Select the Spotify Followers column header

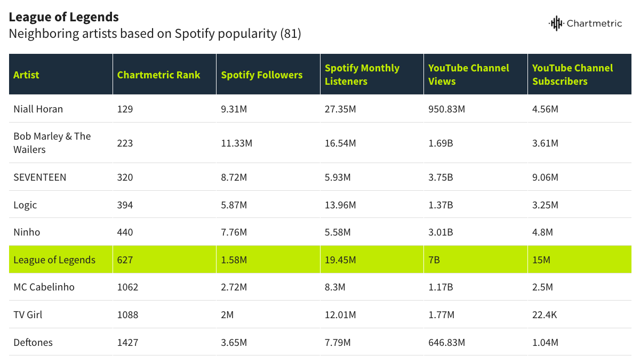click(x=261, y=75)
